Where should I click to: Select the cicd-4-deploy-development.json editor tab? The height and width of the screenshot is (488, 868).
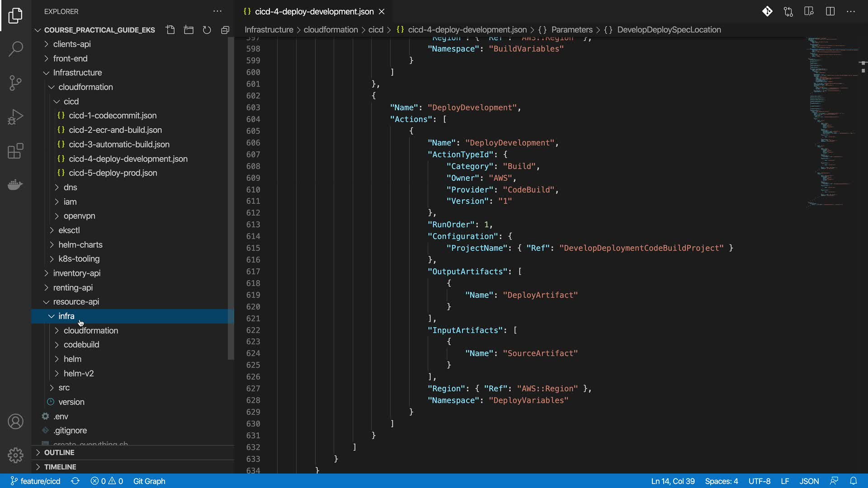click(314, 11)
